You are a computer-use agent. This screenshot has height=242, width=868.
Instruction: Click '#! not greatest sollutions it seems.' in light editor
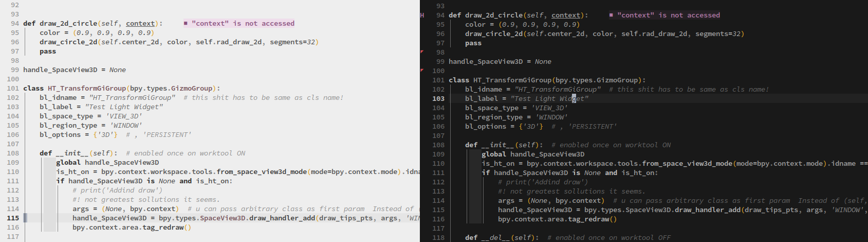[146, 200]
